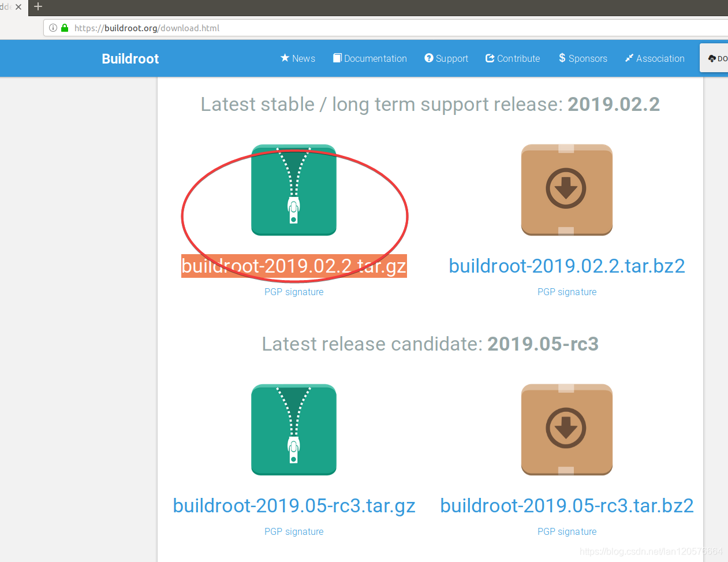Open PGP signature for buildroot-2019.02.2.tar.bz2
Screen dimensions: 728x562
point(567,292)
